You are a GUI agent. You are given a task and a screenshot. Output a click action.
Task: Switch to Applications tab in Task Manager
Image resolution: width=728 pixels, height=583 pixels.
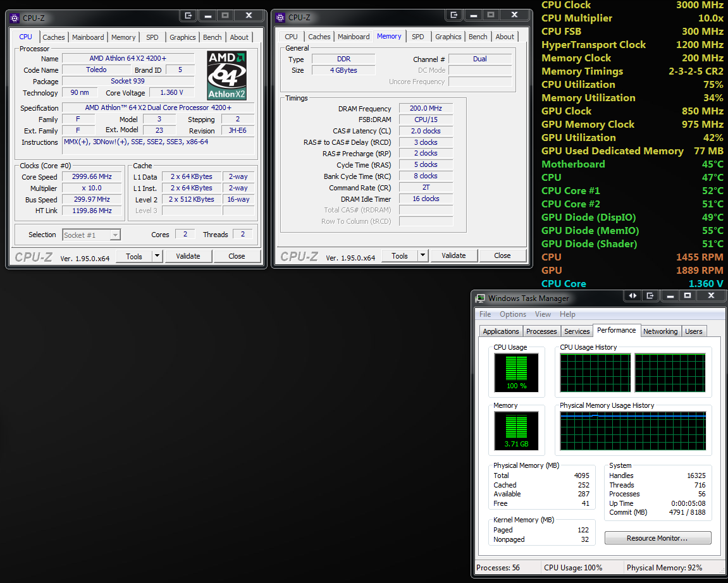(x=500, y=331)
